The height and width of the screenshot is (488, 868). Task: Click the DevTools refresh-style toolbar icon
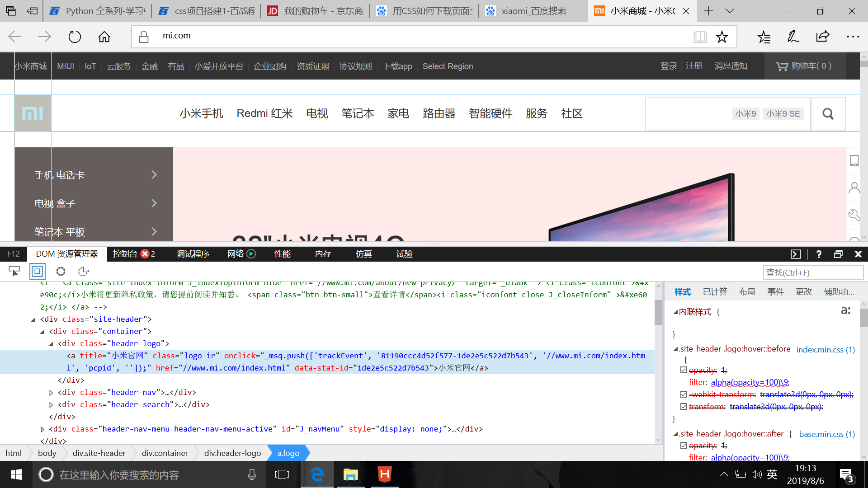[84, 271]
